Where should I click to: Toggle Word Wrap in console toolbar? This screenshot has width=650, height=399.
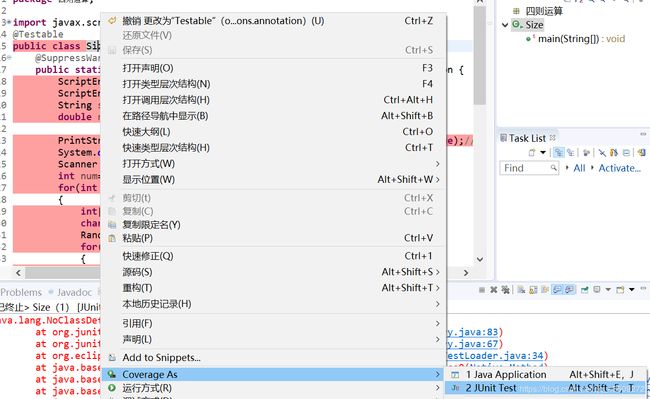click(x=545, y=290)
